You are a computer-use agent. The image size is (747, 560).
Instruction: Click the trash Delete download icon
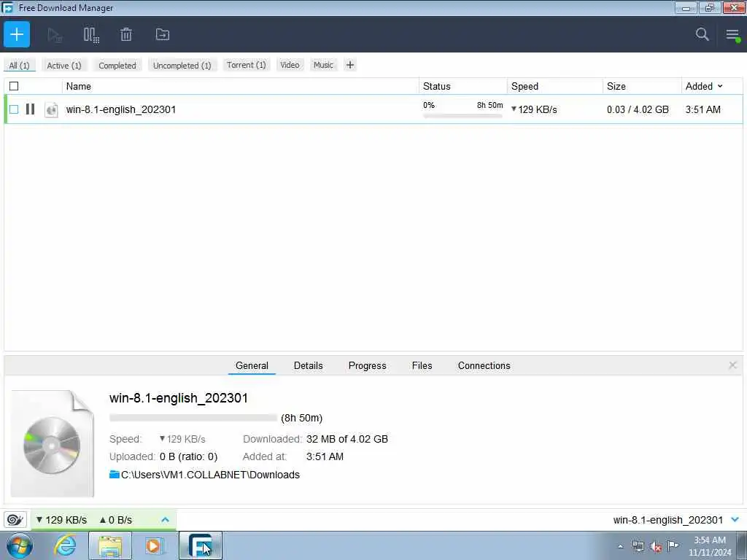pyautogui.click(x=126, y=34)
